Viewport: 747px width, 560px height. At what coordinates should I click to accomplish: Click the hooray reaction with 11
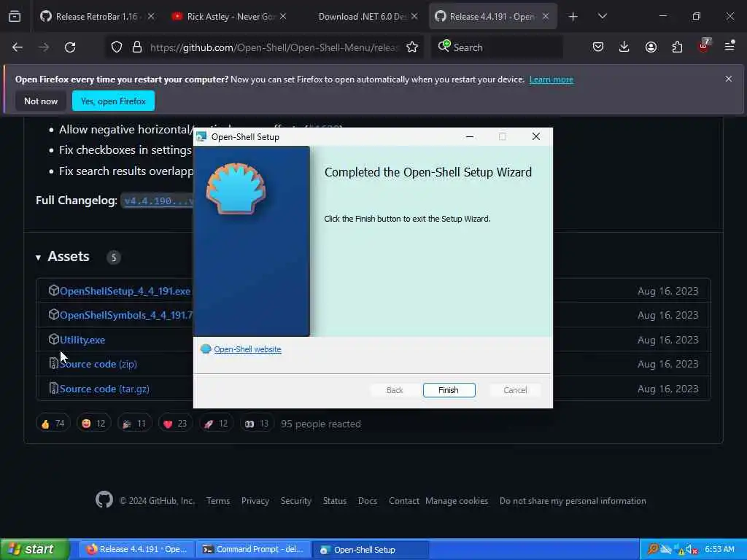point(134,424)
